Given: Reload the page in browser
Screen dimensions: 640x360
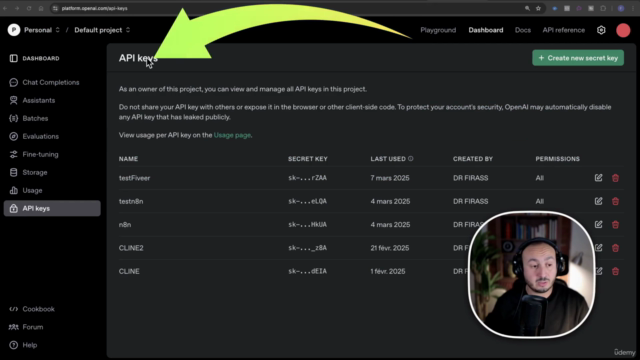Looking at the screenshot, I should click(29, 8).
